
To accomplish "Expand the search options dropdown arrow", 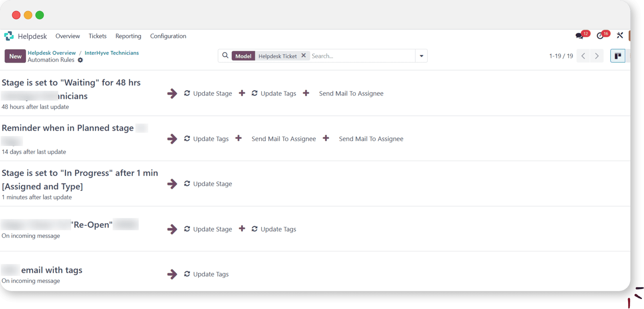I will click(x=421, y=56).
